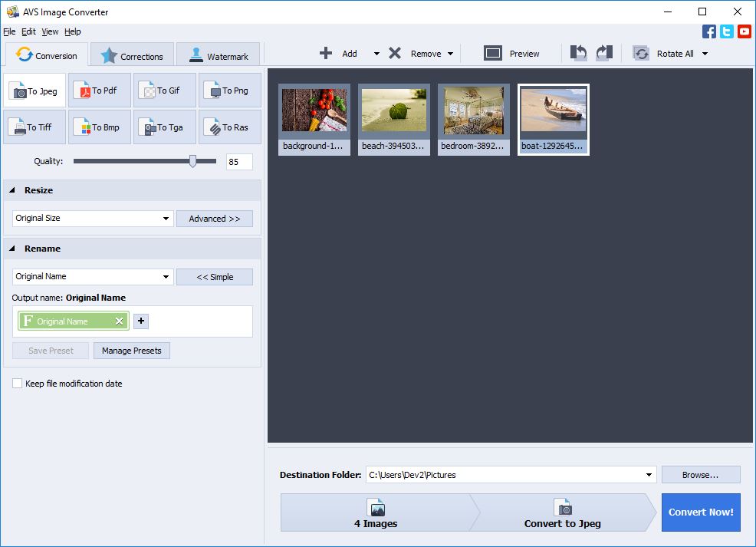The width and height of the screenshot is (756, 547).
Task: Choose the To Png output format
Action: pos(229,91)
